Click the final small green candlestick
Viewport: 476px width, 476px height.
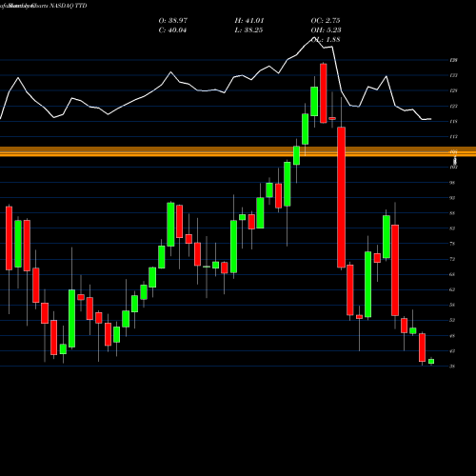pyautogui.click(x=431, y=361)
